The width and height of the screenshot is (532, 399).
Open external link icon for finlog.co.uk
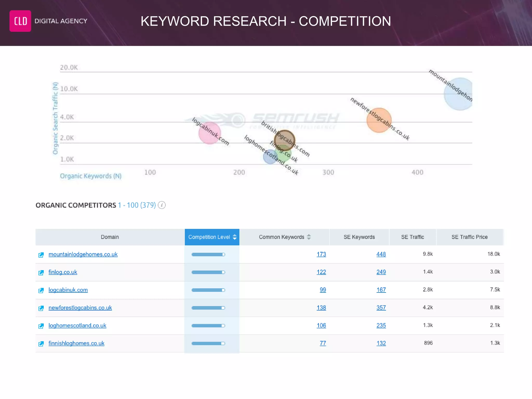click(x=41, y=272)
